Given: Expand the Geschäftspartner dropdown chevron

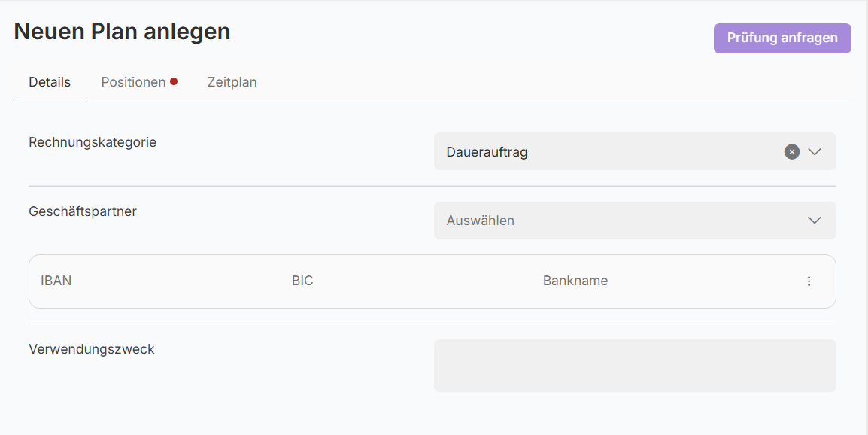Looking at the screenshot, I should [x=815, y=221].
